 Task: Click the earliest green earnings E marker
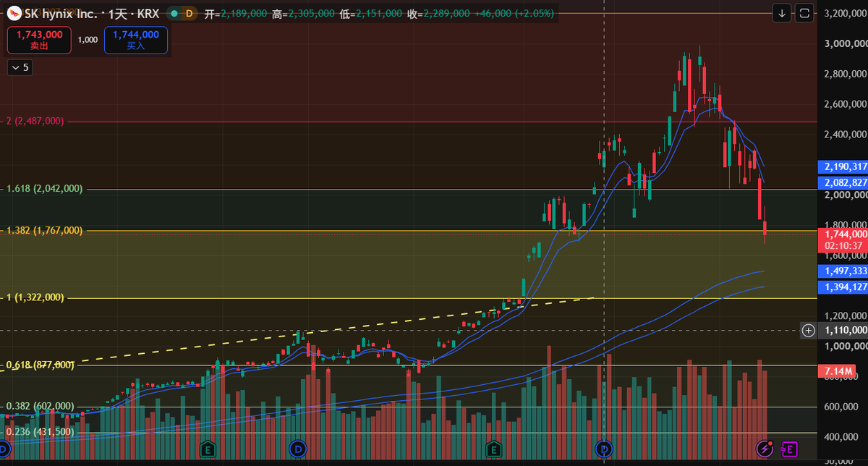pyautogui.click(x=208, y=449)
